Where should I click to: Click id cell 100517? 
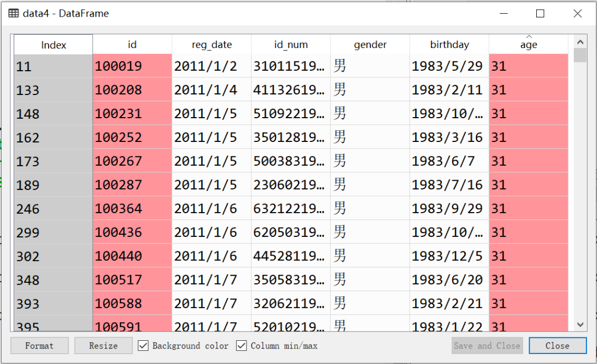[x=132, y=279]
